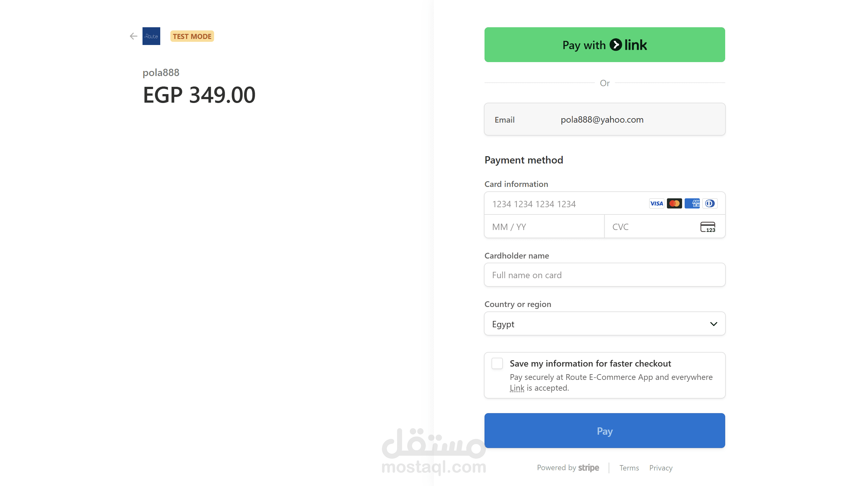Open the Terms link

pos(629,468)
